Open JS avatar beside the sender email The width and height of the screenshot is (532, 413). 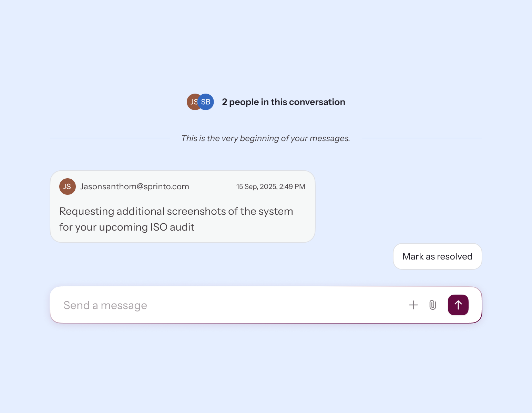tap(67, 187)
